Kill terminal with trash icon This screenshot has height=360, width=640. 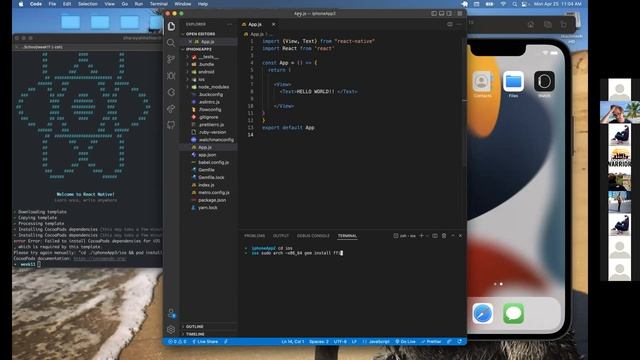pyautogui.click(x=444, y=236)
